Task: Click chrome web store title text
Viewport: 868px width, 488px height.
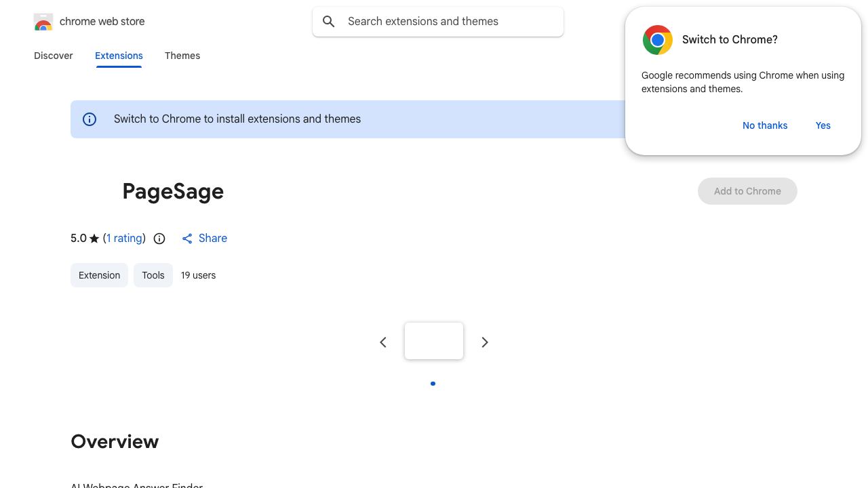Action: [102, 22]
